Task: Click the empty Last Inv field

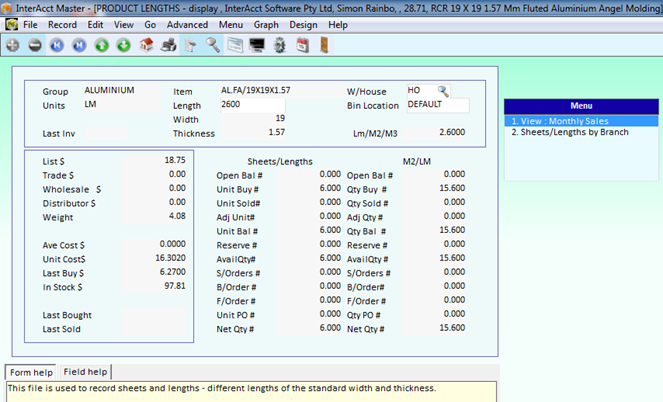Action: 105,134
